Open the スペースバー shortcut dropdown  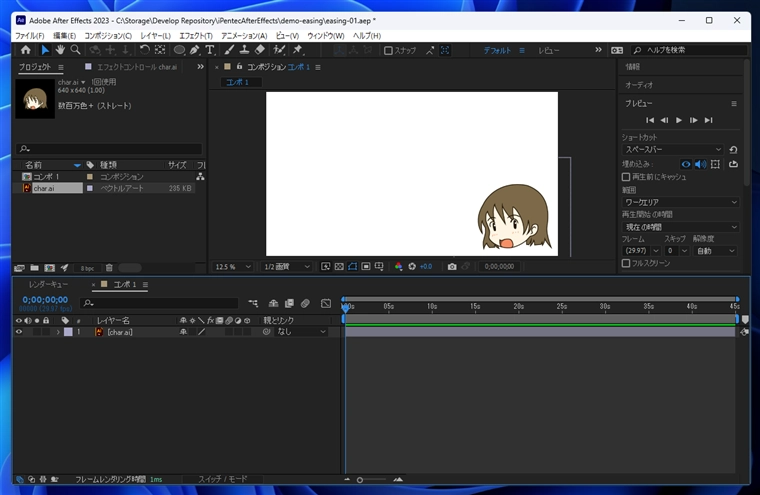point(673,149)
